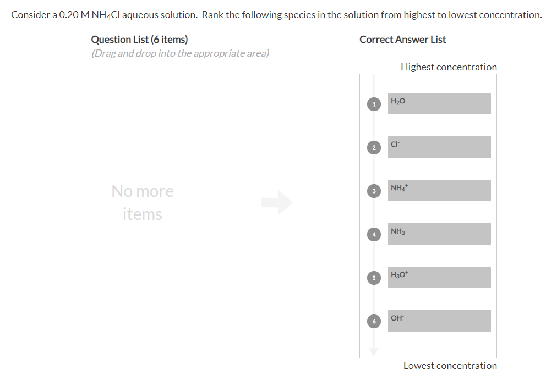
Task: Select the Cl- answer item
Action: 439,147
